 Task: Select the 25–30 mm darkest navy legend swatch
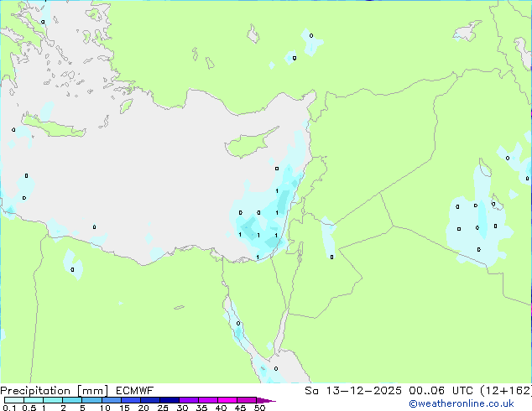[170, 400]
